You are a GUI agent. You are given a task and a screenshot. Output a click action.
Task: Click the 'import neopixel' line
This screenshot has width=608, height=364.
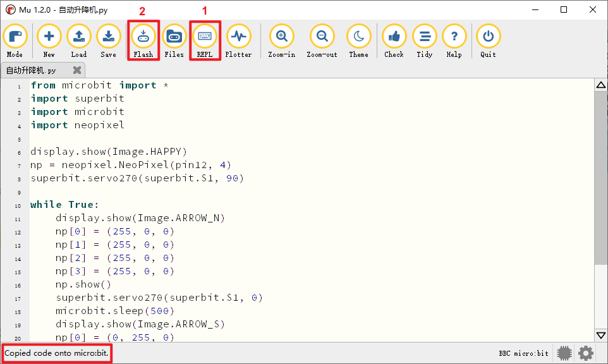tap(78, 125)
